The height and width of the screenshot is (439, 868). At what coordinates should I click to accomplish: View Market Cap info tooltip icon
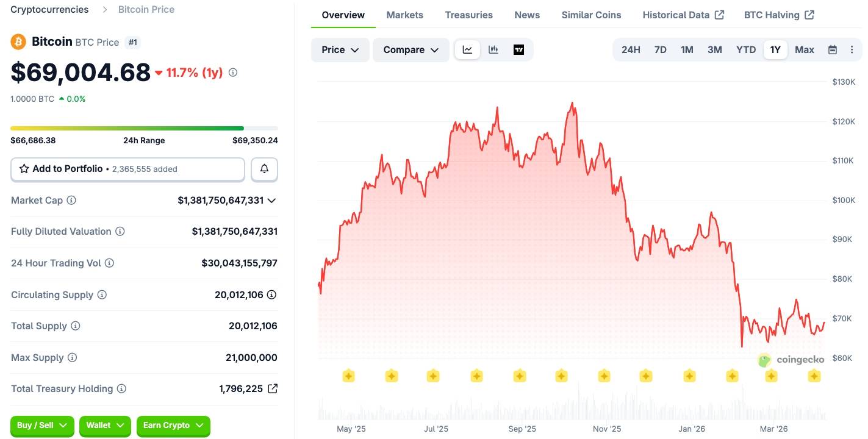(71, 200)
